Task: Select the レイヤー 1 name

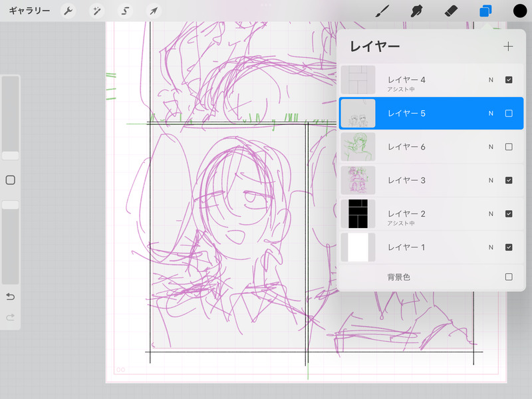Action: tap(406, 247)
